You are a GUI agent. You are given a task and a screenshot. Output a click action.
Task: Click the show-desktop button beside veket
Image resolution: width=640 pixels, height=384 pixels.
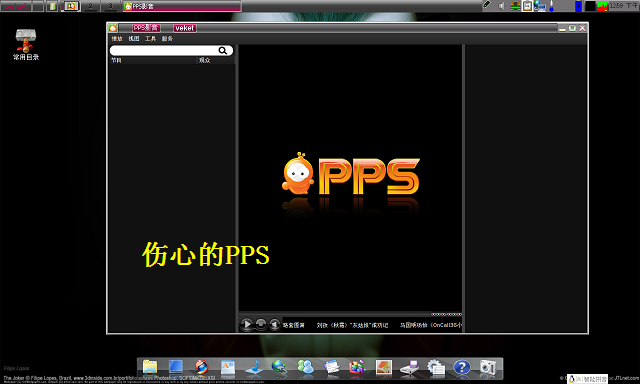click(38, 6)
